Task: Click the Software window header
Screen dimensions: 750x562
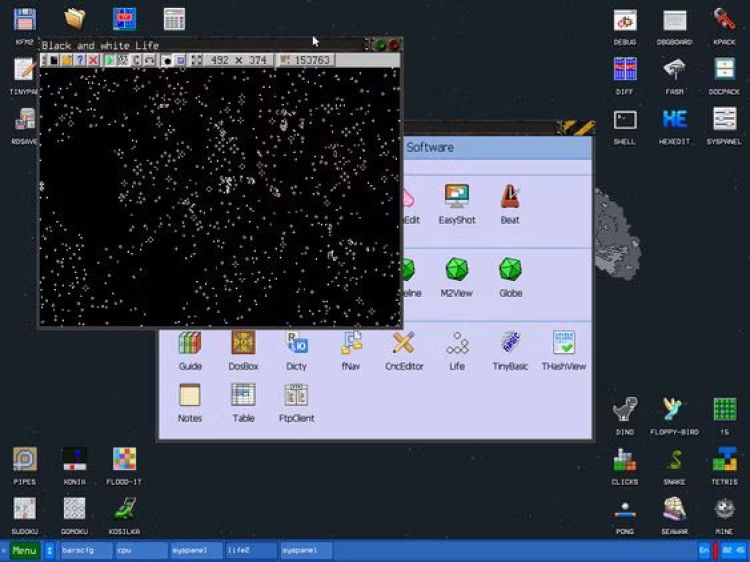Action: pos(495,147)
